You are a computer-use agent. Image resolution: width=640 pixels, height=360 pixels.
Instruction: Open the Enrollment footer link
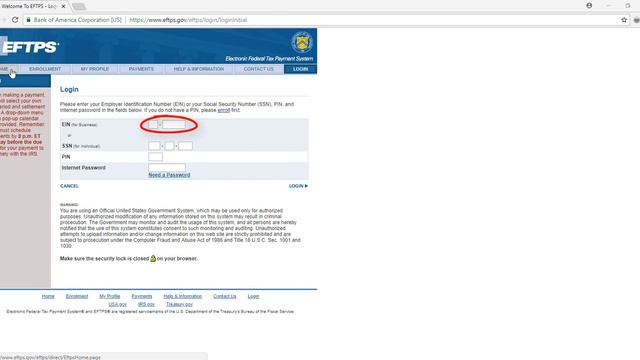(x=77, y=296)
